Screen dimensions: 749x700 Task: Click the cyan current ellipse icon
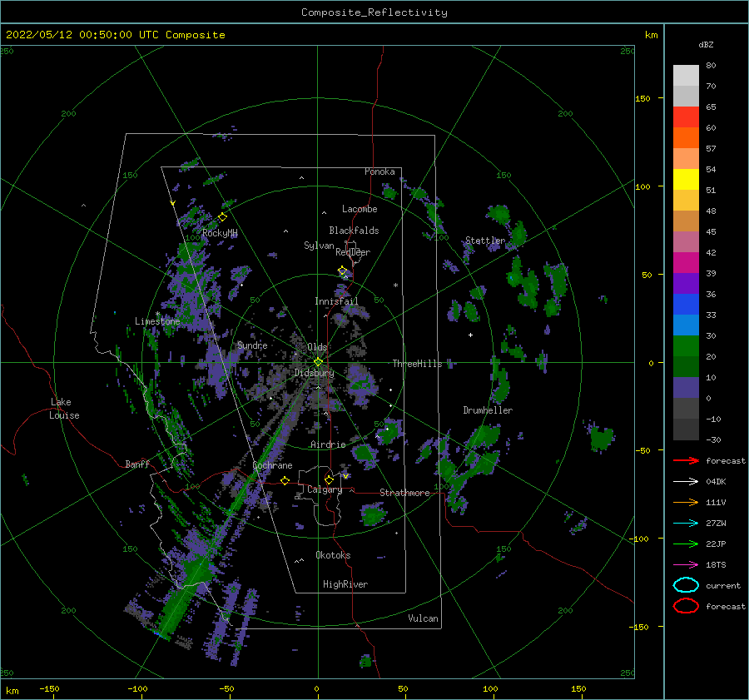(x=686, y=585)
